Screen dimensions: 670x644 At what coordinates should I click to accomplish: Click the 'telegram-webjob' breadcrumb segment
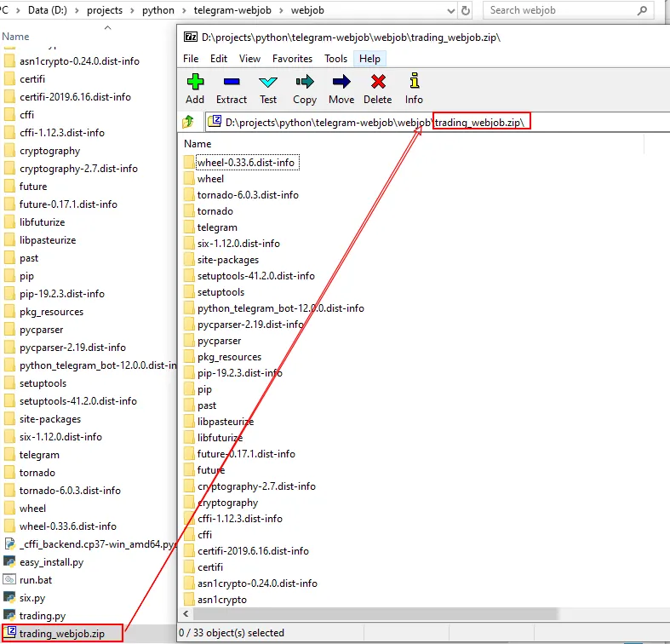tap(232, 10)
